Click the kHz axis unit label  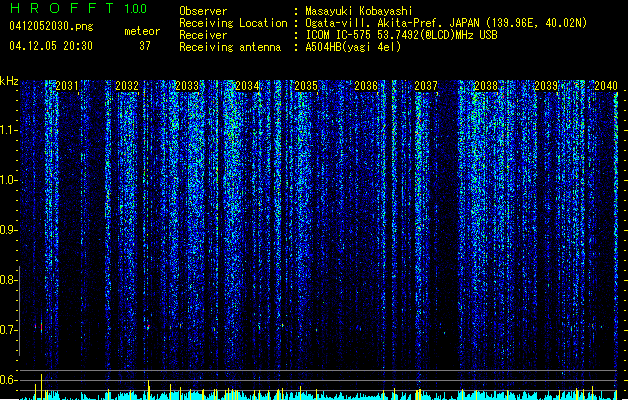coord(9,81)
